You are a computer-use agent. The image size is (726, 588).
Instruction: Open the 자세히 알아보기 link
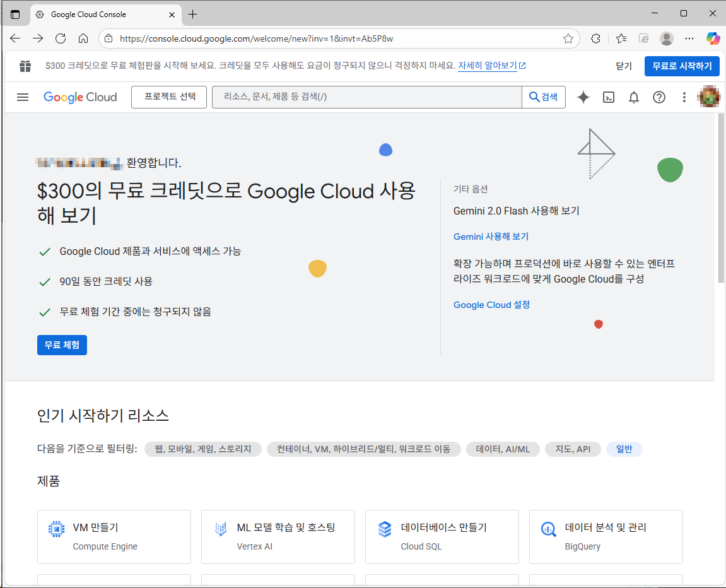click(492, 66)
